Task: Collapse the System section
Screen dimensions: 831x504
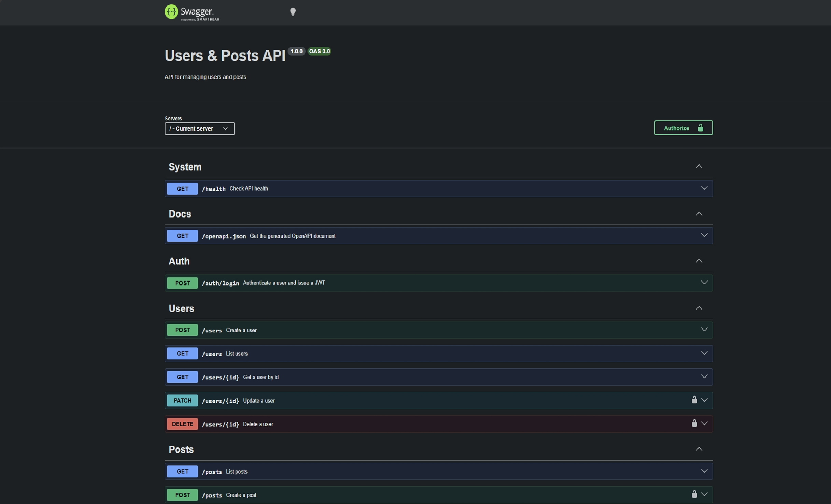Action: tap(699, 167)
